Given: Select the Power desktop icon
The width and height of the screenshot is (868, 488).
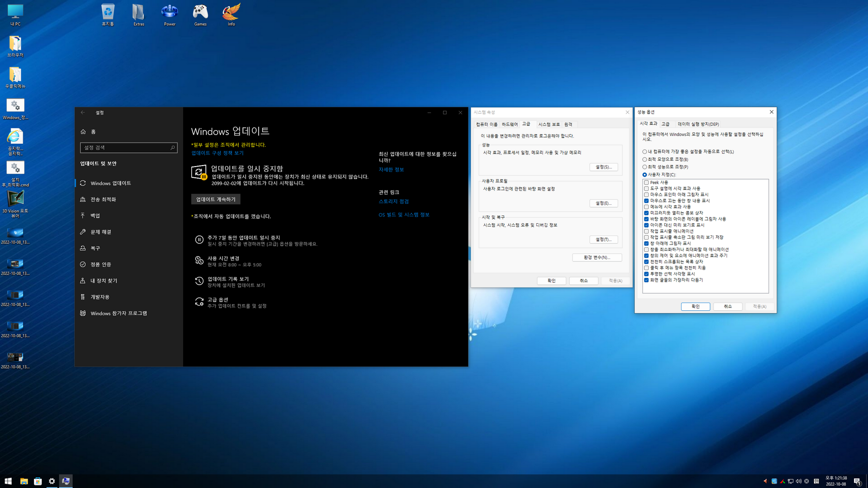Looking at the screenshot, I should 170,15.
